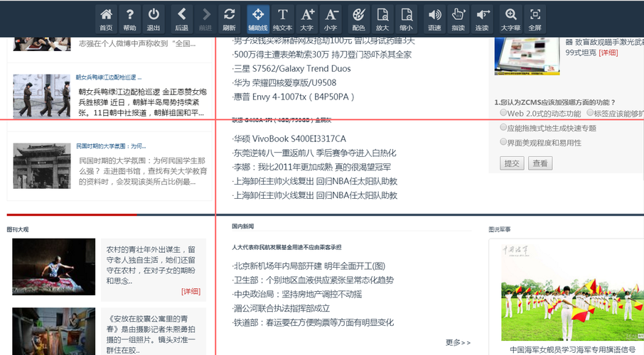The image size is (644, 355).
Task: Select the Web 2.0式的动态功能 radio option
Action: point(503,112)
